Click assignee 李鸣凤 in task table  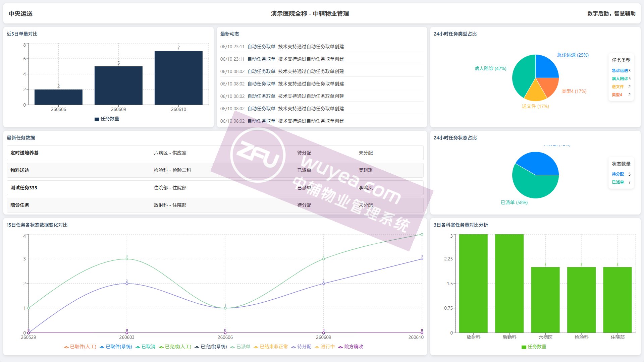click(x=366, y=188)
